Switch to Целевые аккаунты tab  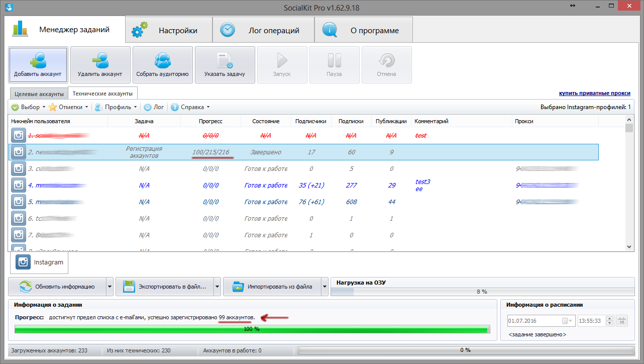click(x=39, y=94)
